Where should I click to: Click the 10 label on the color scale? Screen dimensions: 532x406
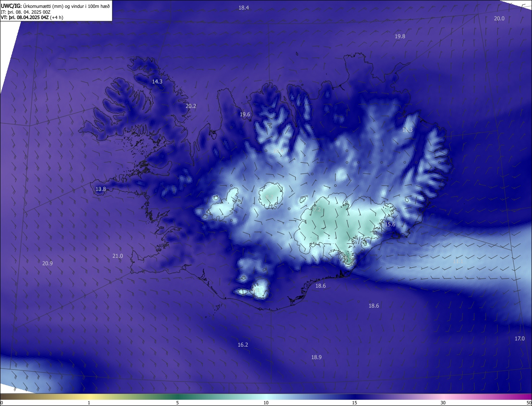266,403
